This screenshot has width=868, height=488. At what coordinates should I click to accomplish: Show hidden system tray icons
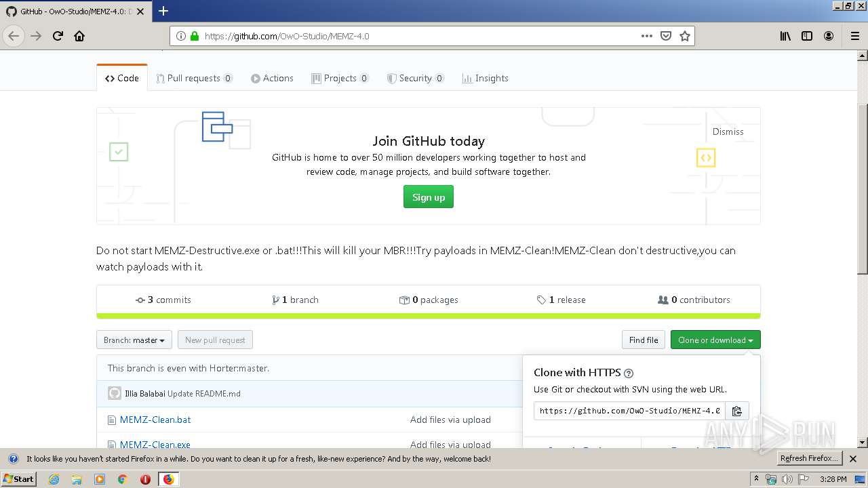(756, 479)
